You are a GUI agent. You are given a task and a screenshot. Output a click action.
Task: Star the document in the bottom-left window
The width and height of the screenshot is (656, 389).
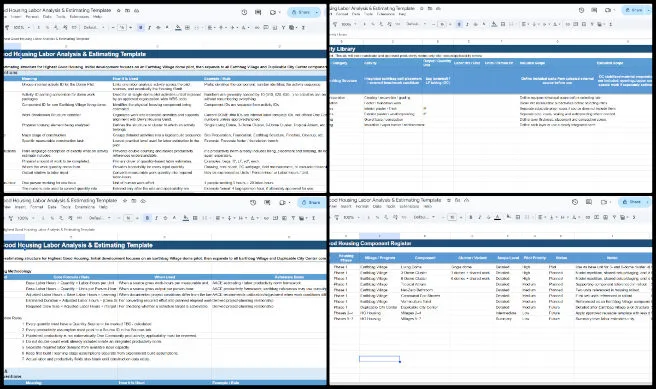125,201
